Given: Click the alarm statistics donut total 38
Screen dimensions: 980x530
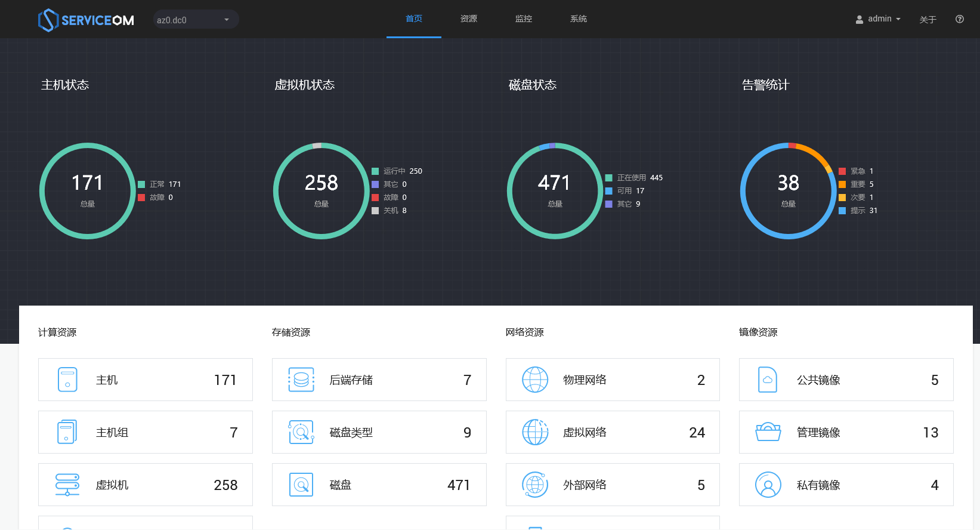Looking at the screenshot, I should pyautogui.click(x=789, y=183).
